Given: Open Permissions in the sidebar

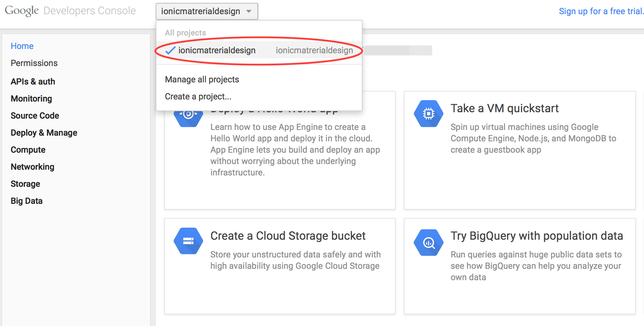Looking at the screenshot, I should pyautogui.click(x=34, y=63).
